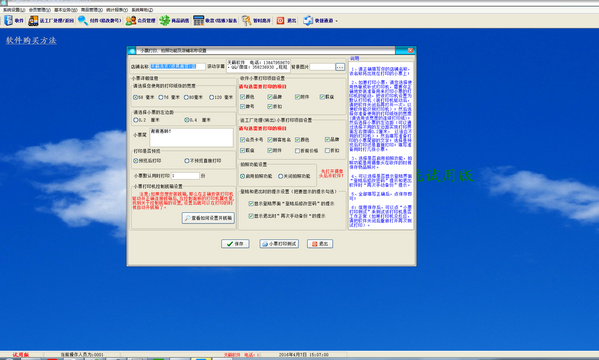Toggle 瑕疵 checkbox in 收件小票 group
599x360 pixels.
tap(322, 97)
